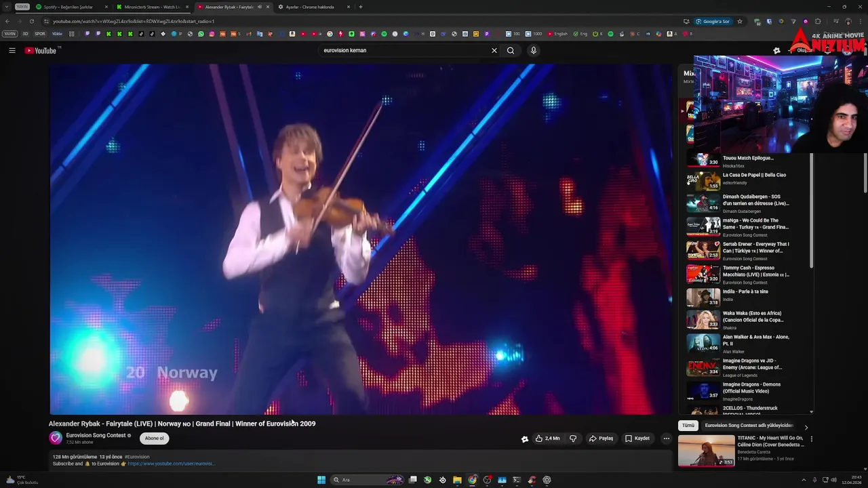
Task: Dislike the Fairytale video
Action: [573, 439]
